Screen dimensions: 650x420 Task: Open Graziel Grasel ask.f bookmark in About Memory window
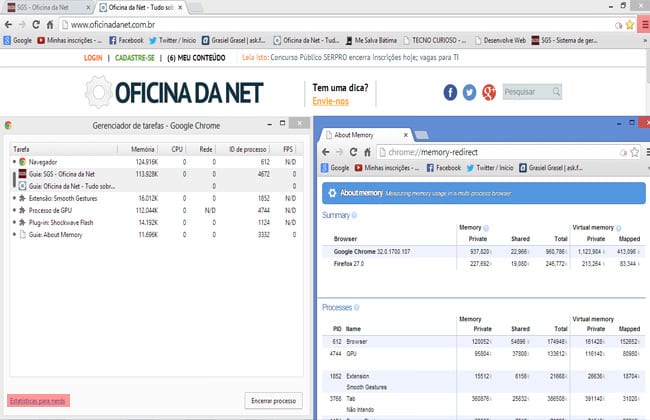click(x=551, y=168)
